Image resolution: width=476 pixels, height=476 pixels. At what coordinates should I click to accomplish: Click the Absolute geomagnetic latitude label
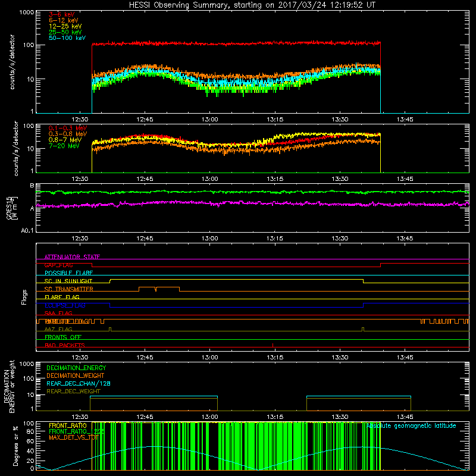coord(411,425)
